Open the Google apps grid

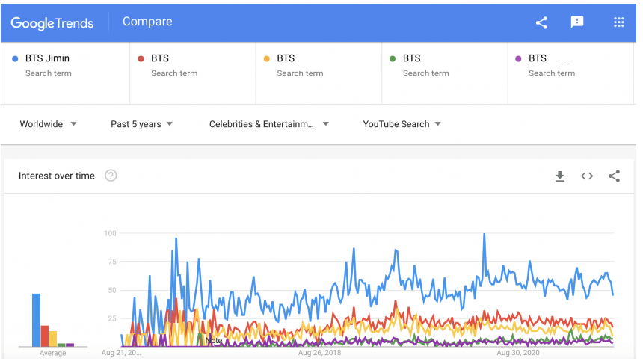[x=619, y=22]
